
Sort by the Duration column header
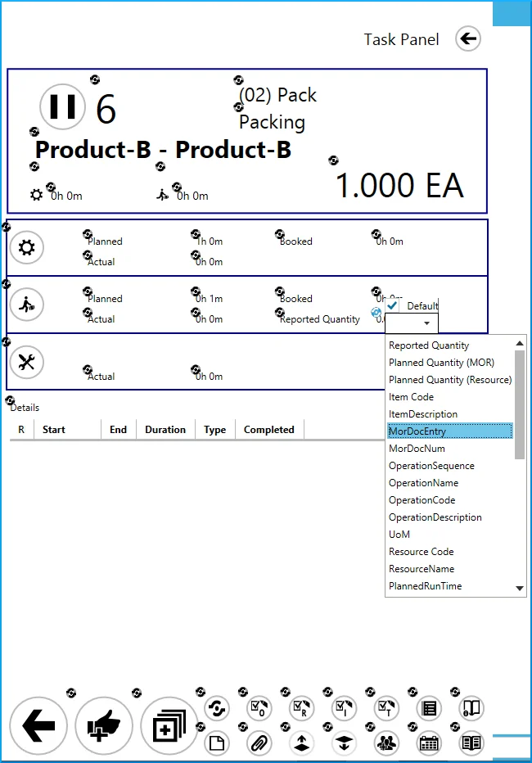coord(165,430)
